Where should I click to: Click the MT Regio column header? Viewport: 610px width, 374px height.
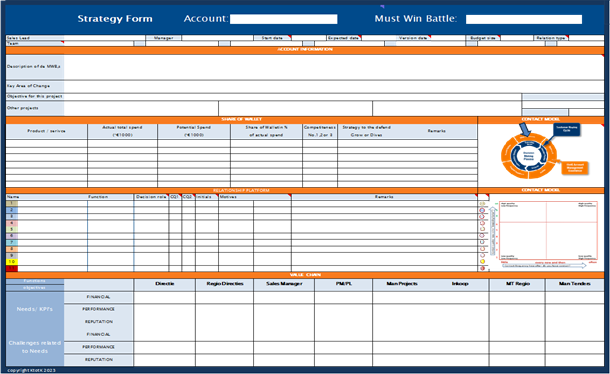click(517, 284)
